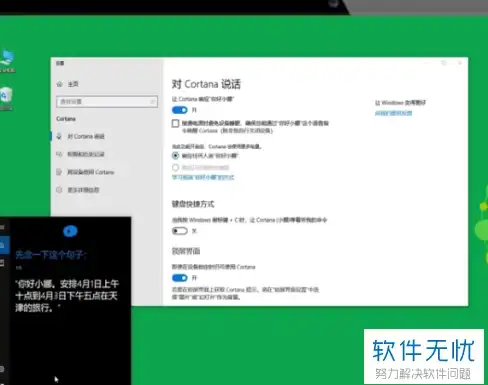
Task: Select the 响应任何人说你好小娜 radio button
Action: coord(175,155)
